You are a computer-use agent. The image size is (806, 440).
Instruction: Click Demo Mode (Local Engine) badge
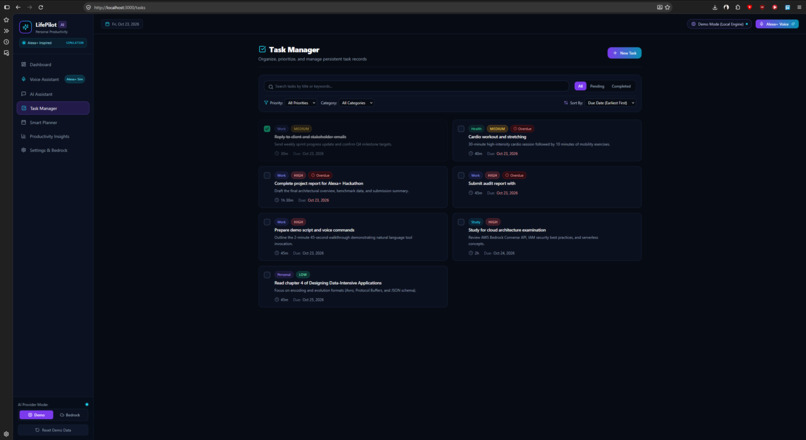pos(719,24)
